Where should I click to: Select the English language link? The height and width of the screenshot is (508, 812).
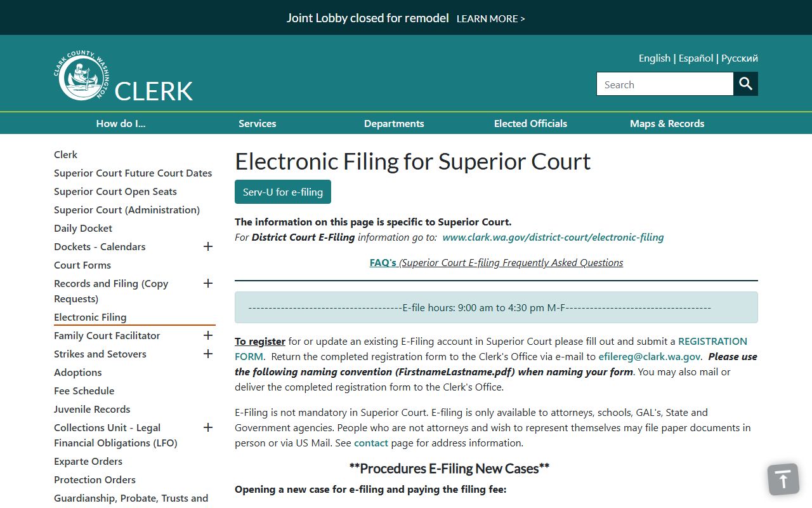click(655, 58)
